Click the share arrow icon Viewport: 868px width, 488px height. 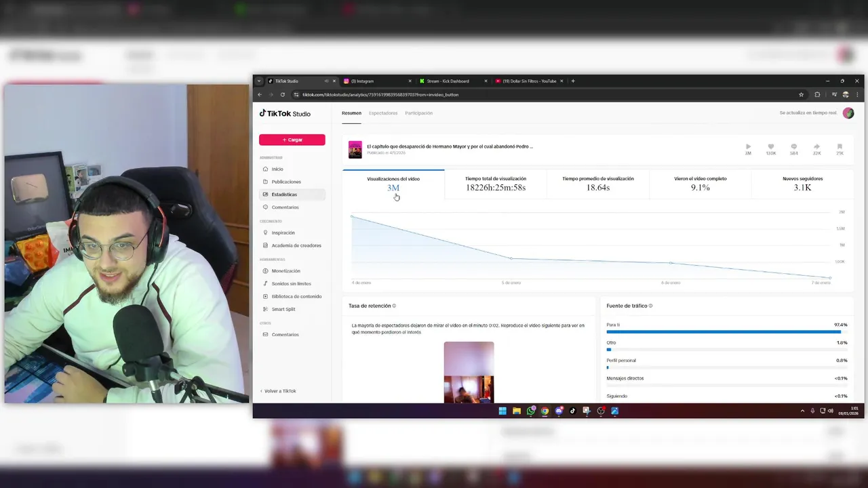(816, 146)
